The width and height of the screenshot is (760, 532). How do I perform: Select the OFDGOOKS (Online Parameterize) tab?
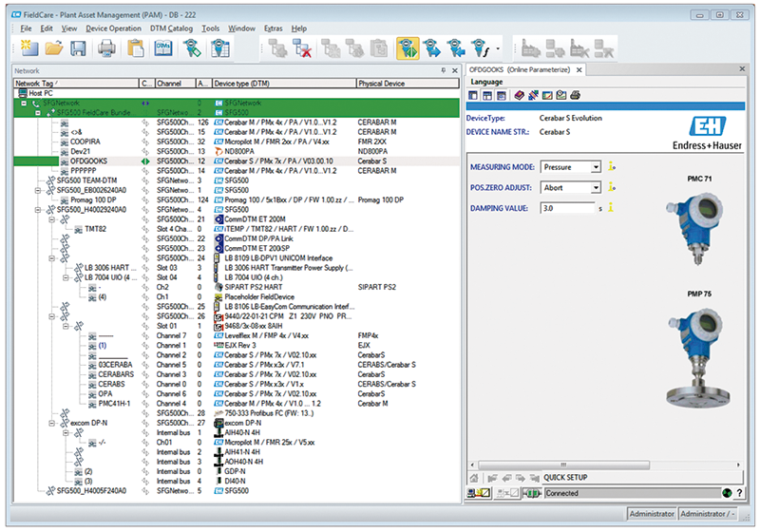(x=519, y=69)
